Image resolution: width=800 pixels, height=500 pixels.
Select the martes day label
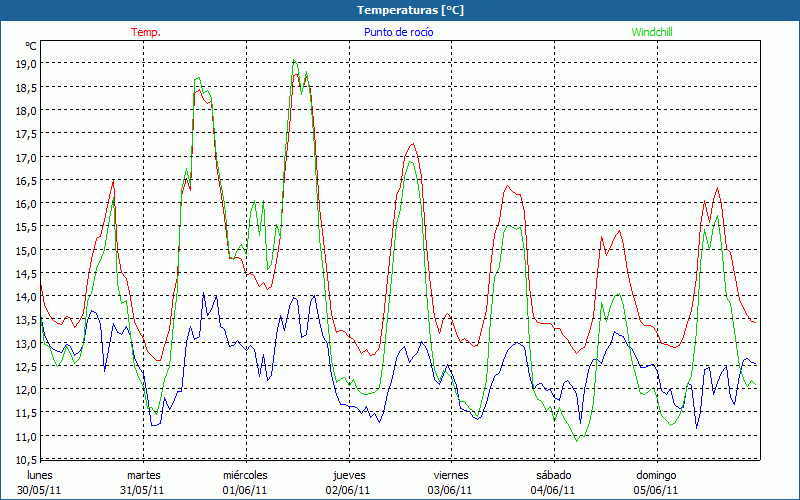click(x=143, y=475)
